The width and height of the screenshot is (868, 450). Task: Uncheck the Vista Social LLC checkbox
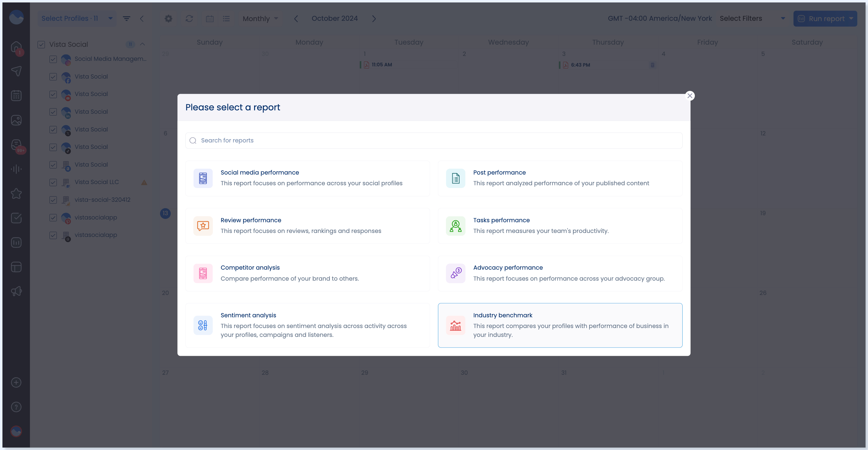coord(53,182)
